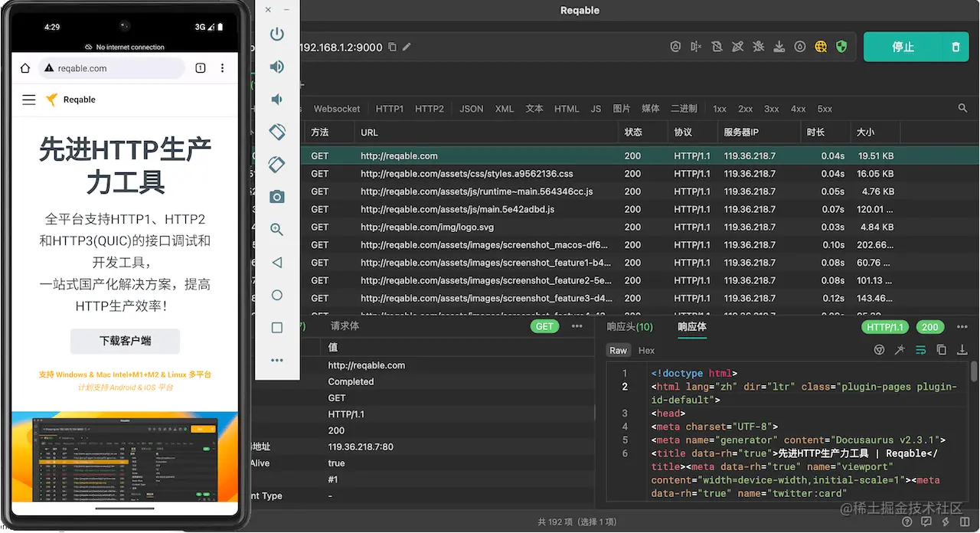
Task: Click 下载客户端 button in phone browser
Action: tap(125, 342)
